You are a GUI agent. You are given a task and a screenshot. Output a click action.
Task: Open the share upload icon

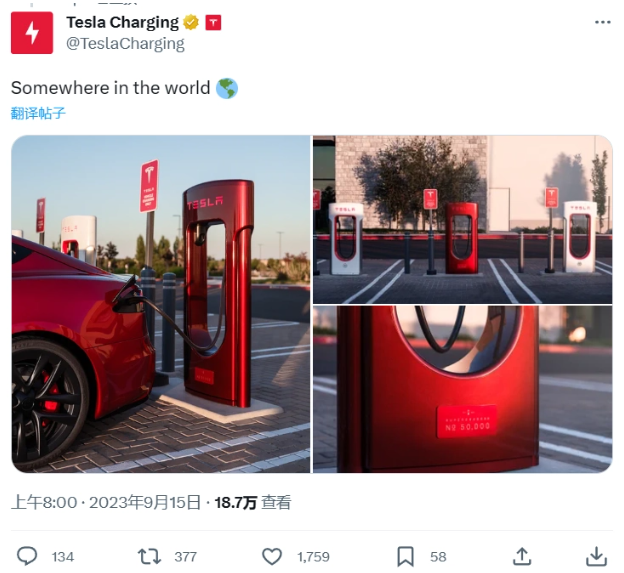click(x=522, y=556)
